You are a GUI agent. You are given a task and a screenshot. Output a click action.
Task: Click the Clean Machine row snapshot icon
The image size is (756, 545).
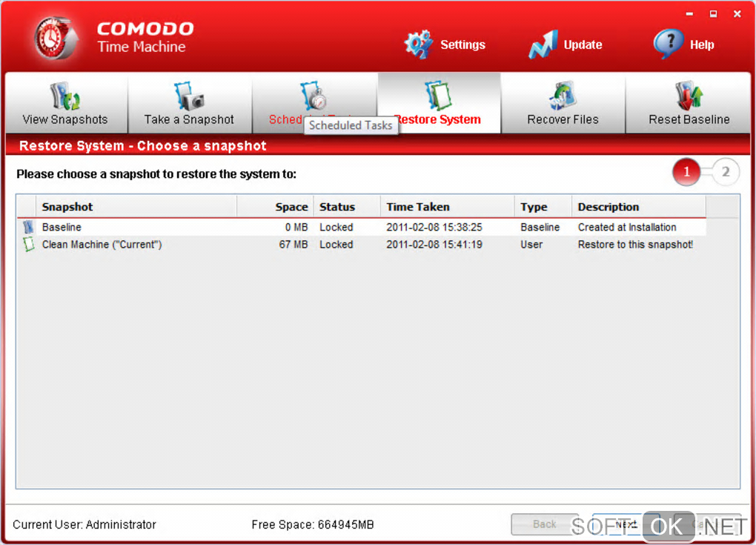point(28,245)
